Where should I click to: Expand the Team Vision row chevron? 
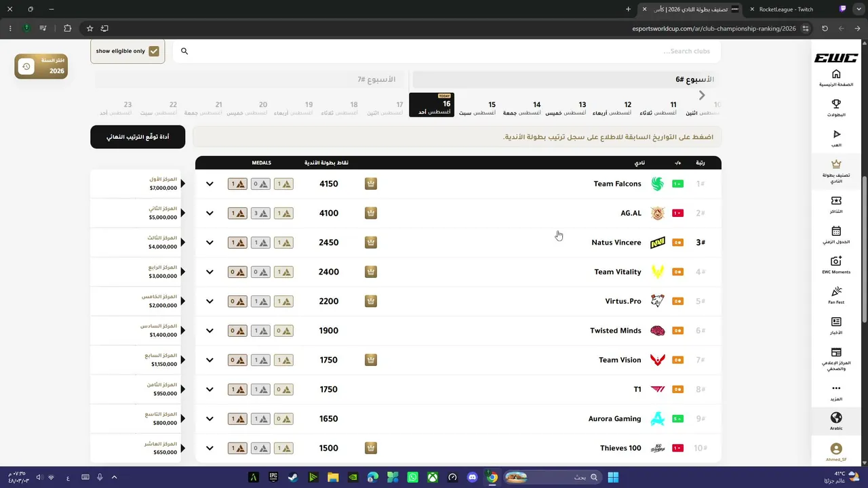[x=210, y=360]
